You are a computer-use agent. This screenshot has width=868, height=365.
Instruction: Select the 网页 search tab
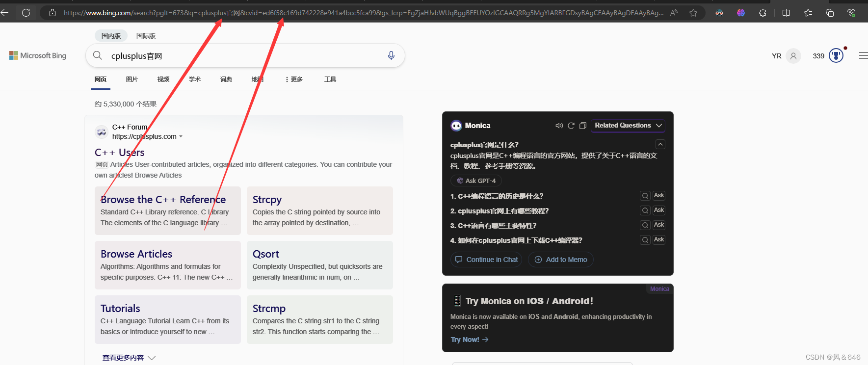[x=101, y=79]
